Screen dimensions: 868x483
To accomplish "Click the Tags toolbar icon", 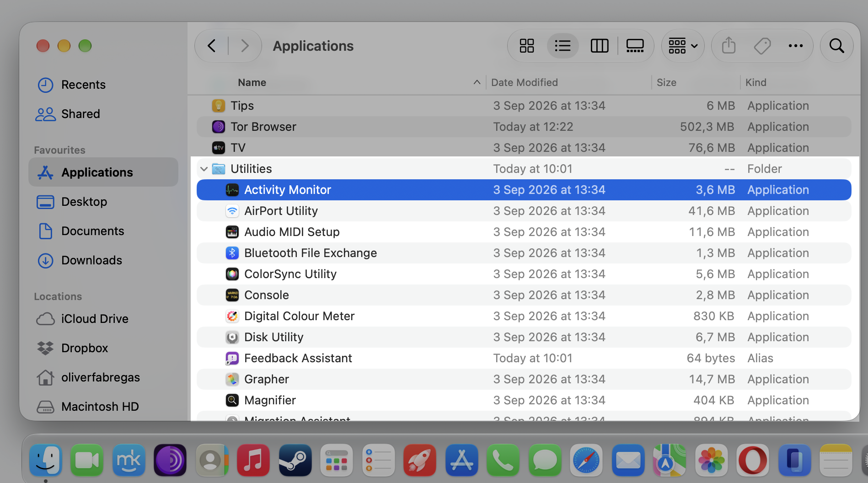I will pos(762,46).
